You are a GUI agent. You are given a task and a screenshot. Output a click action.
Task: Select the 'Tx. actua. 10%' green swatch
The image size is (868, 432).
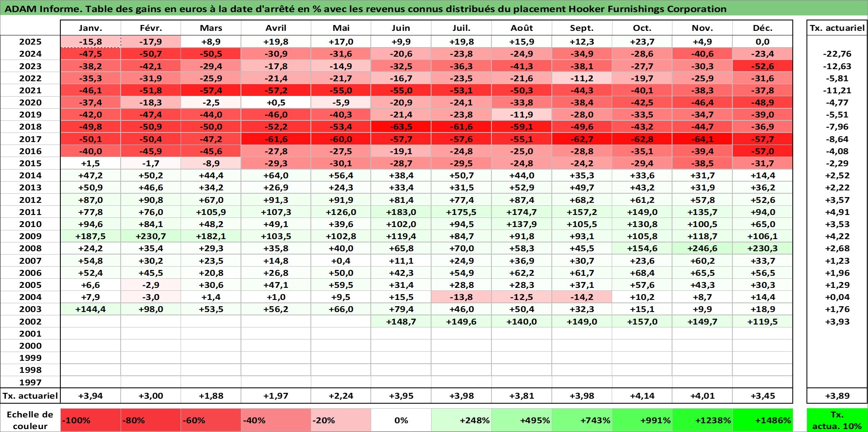coord(837,420)
